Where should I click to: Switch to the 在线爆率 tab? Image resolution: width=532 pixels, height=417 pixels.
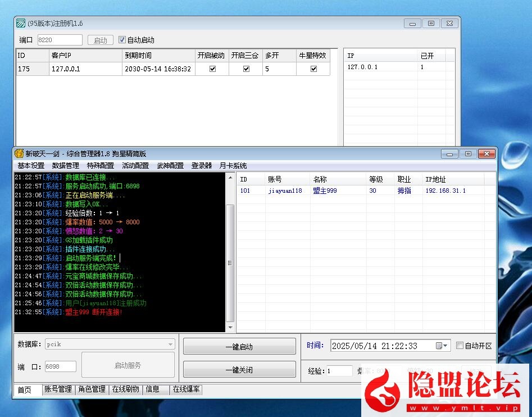[x=187, y=389]
